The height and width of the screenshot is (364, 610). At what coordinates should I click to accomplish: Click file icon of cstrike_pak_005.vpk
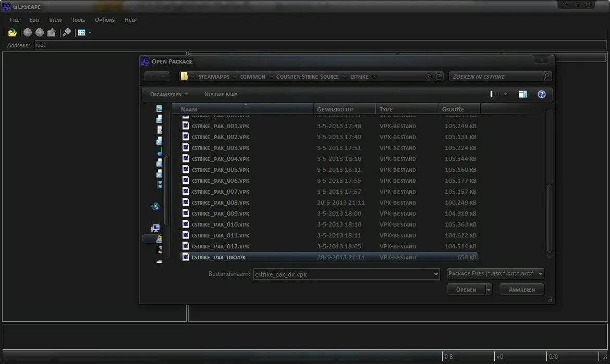point(186,169)
